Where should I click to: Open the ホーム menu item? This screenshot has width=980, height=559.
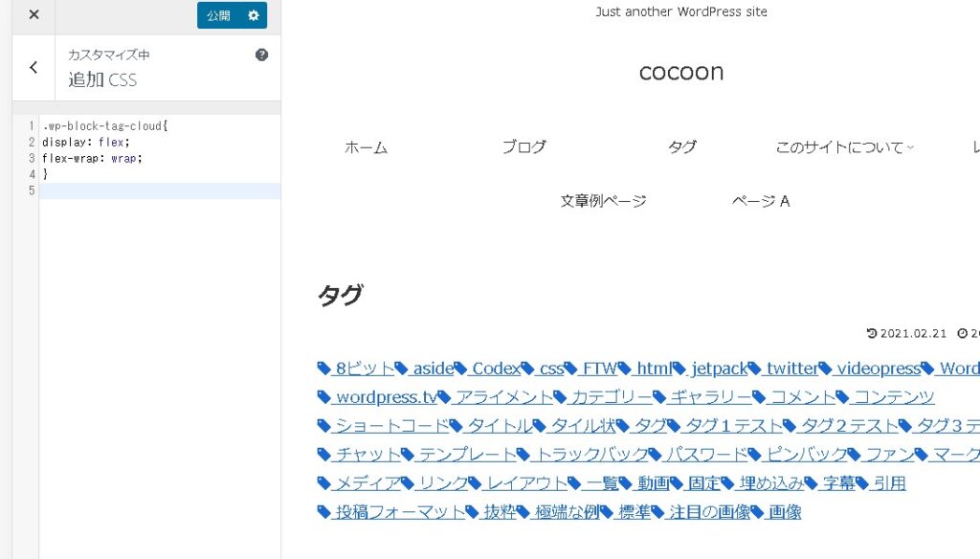[366, 147]
